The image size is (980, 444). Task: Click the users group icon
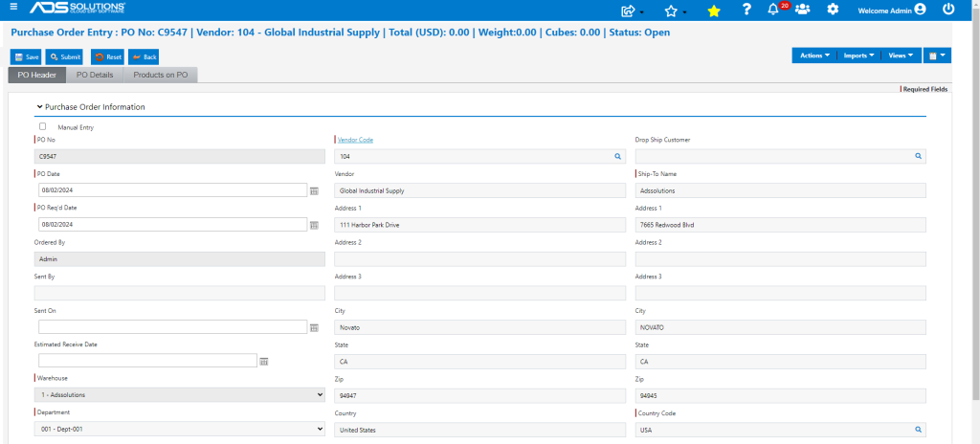point(803,10)
